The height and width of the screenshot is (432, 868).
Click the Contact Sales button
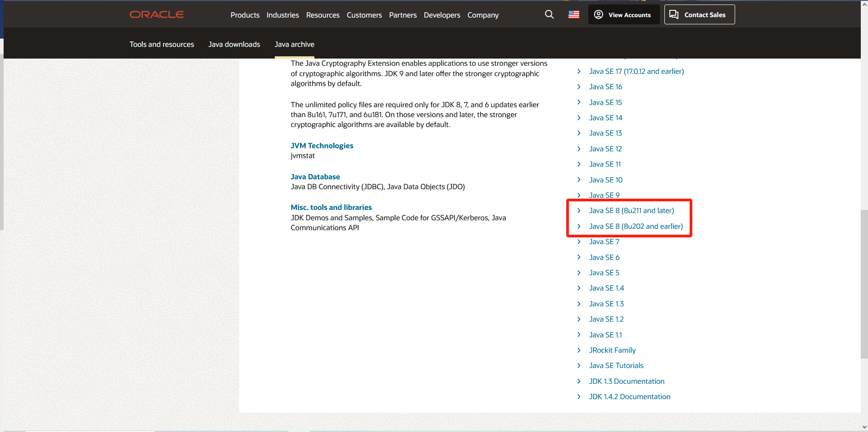(699, 14)
